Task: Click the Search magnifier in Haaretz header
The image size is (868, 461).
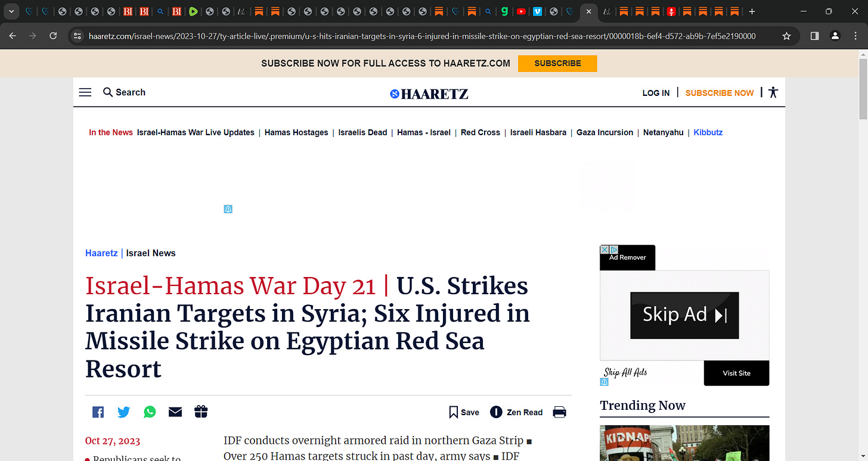Action: pos(108,92)
